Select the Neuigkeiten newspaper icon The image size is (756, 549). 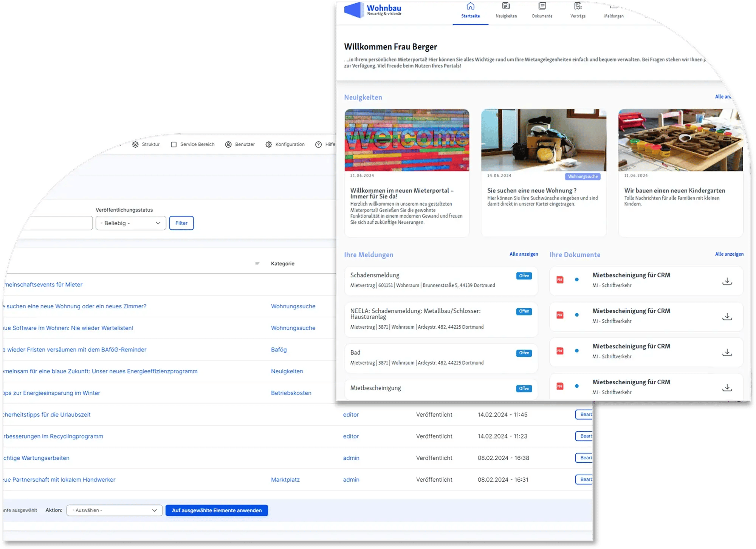[x=506, y=6]
